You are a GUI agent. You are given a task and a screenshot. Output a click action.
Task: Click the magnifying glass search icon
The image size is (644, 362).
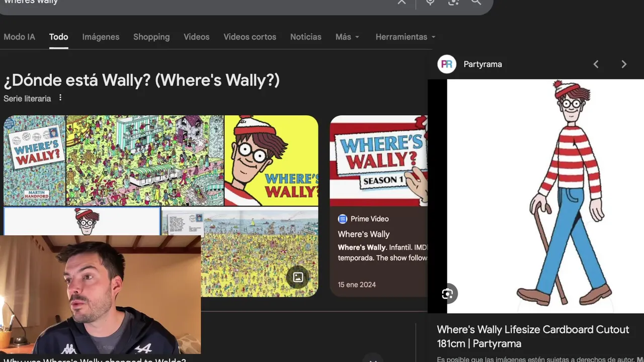[476, 2]
